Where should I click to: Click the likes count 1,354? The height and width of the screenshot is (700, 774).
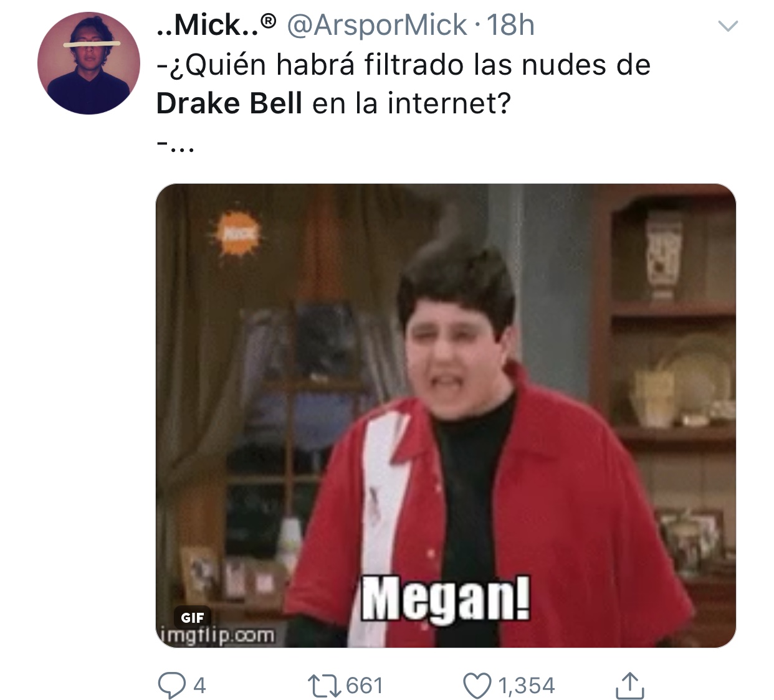(x=527, y=686)
